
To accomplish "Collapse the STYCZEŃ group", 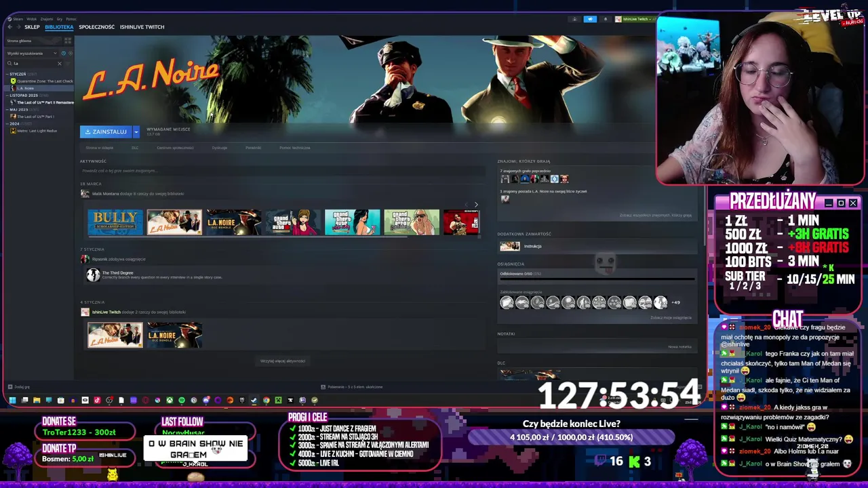I will pos(7,74).
